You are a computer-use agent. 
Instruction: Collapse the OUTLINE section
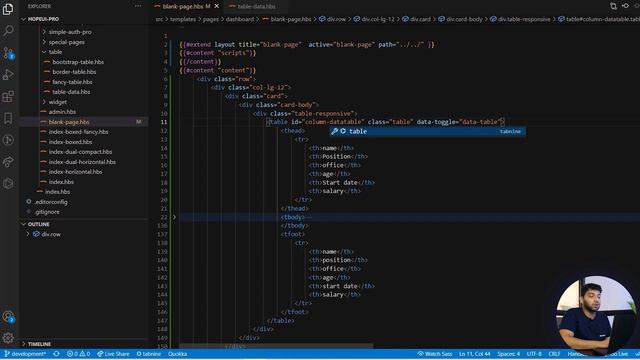[x=38, y=224]
